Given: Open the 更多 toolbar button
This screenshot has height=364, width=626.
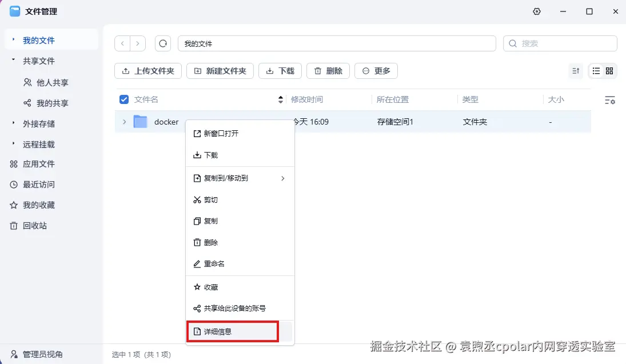Looking at the screenshot, I should (x=376, y=71).
